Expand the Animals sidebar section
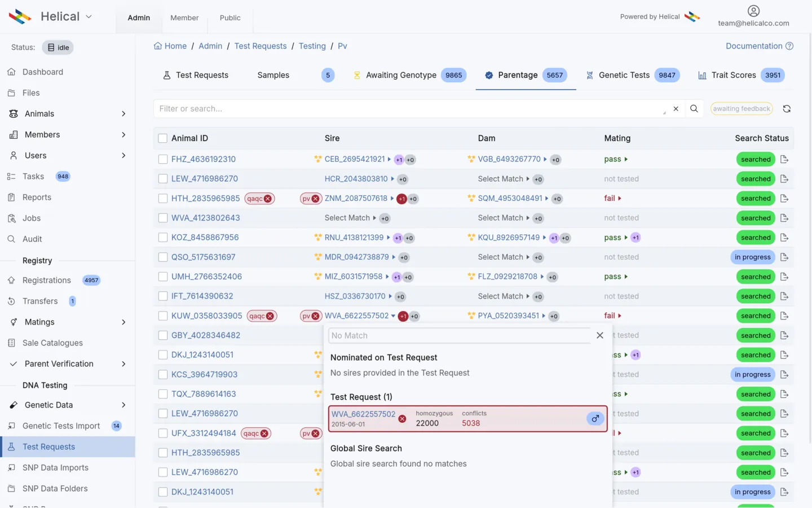Screen dimensions: 812x508 click(x=123, y=113)
